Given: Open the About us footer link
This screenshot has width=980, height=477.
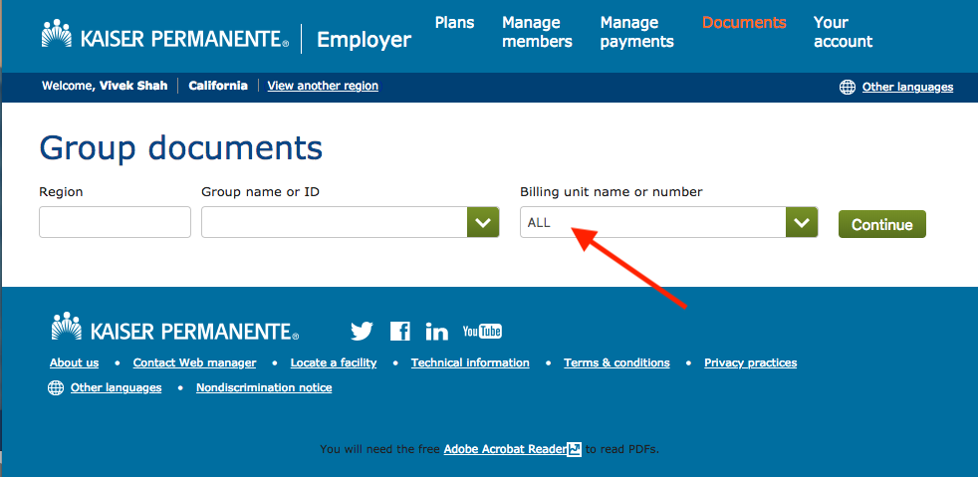Looking at the screenshot, I should click(x=75, y=362).
